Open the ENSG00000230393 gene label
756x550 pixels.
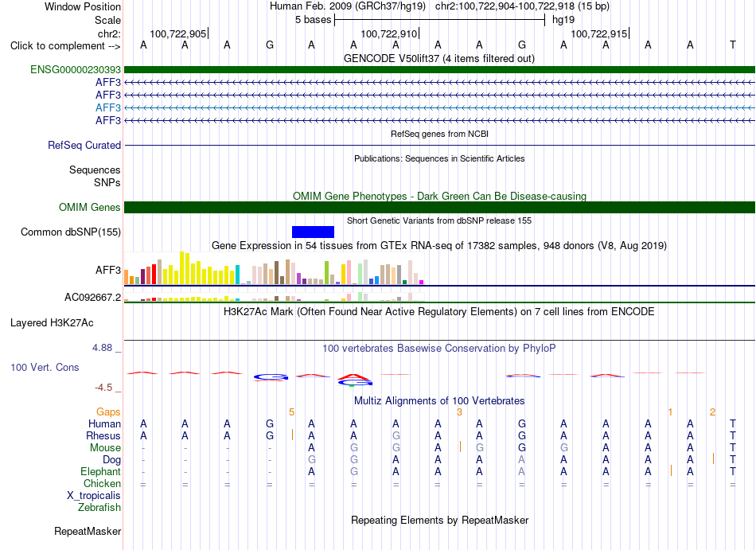click(76, 70)
